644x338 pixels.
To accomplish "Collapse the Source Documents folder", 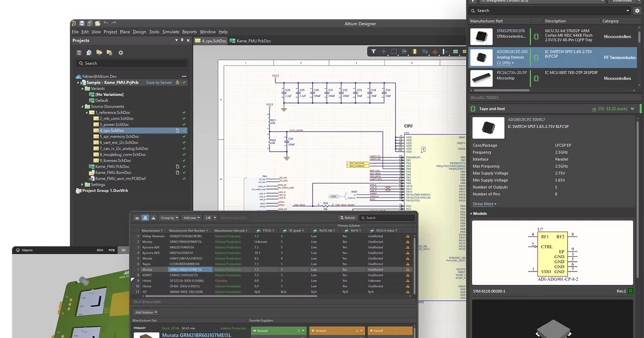I will pyautogui.click(x=82, y=107).
